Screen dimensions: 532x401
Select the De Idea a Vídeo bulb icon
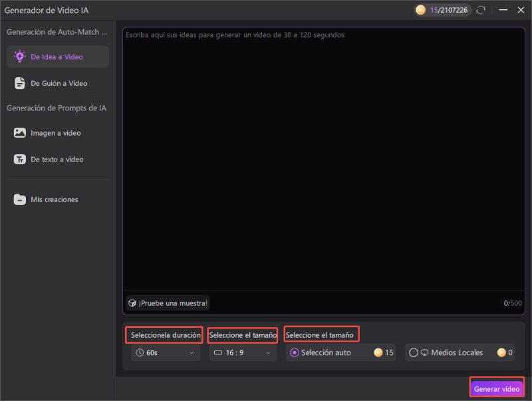coord(19,57)
